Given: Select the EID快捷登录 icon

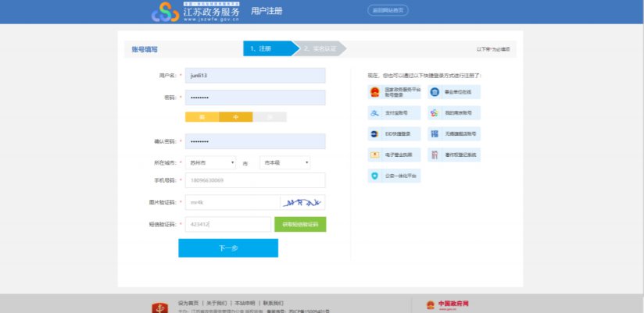Looking at the screenshot, I should tap(374, 134).
